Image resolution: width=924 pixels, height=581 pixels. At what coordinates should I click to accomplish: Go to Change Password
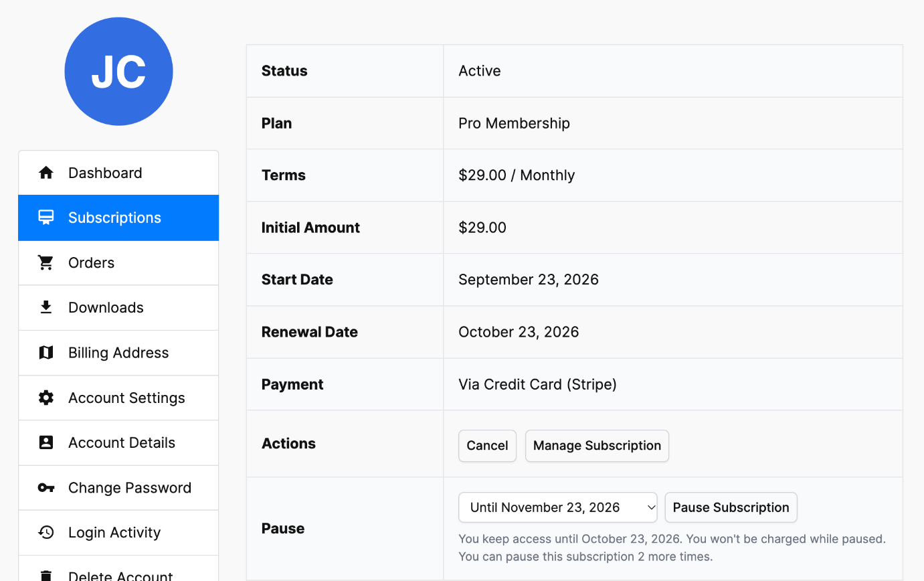[x=118, y=487]
